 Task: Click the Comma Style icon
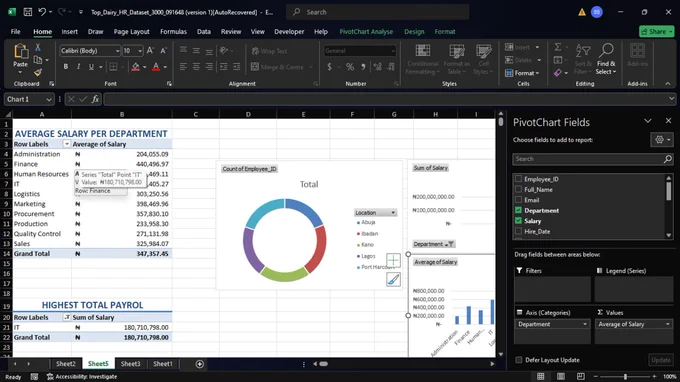click(x=363, y=67)
